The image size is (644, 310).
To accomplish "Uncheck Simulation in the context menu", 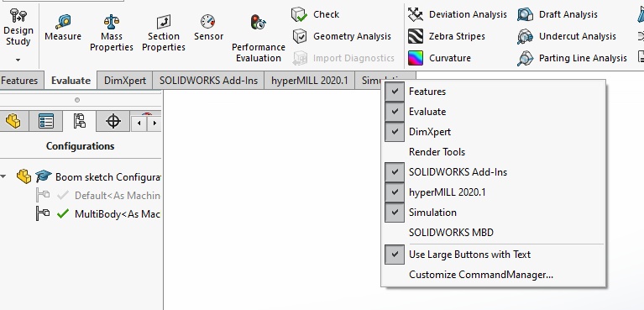I will [493, 213].
